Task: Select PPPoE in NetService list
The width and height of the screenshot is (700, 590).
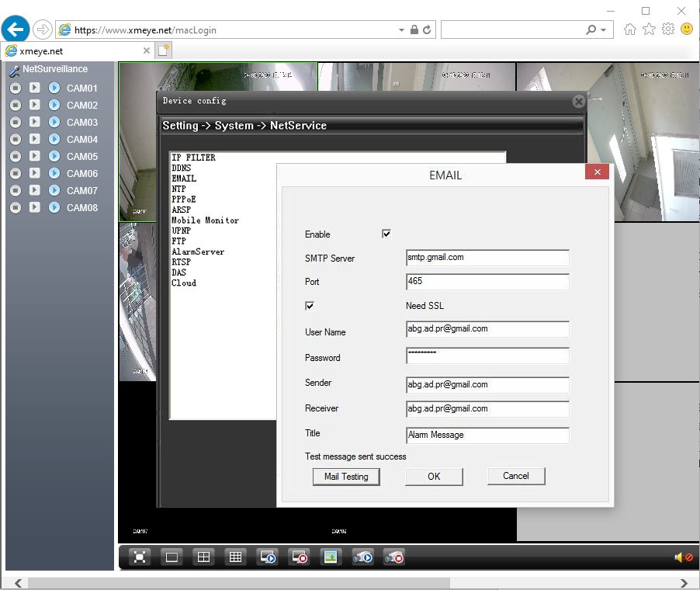Action: click(x=183, y=200)
